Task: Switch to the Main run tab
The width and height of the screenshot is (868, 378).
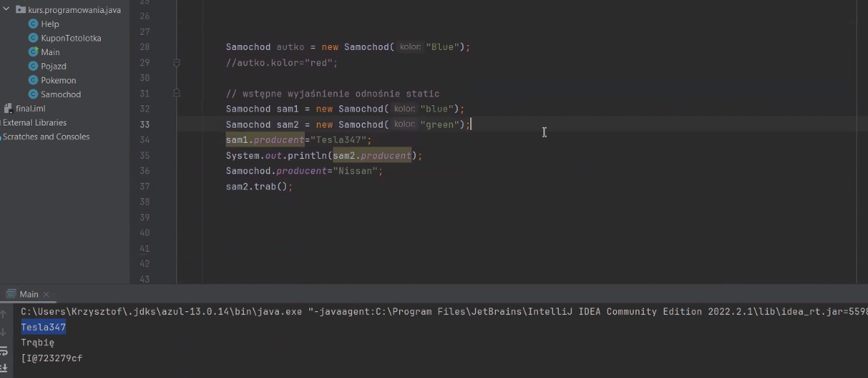Action: (28, 294)
